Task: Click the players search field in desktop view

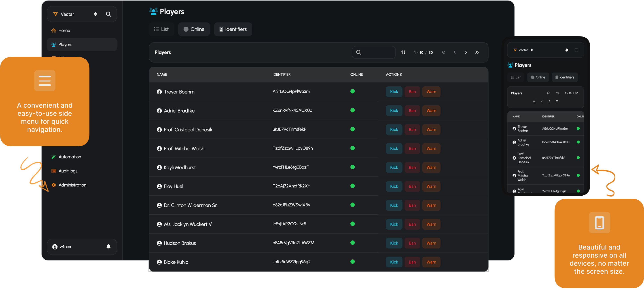Action: [x=373, y=52]
